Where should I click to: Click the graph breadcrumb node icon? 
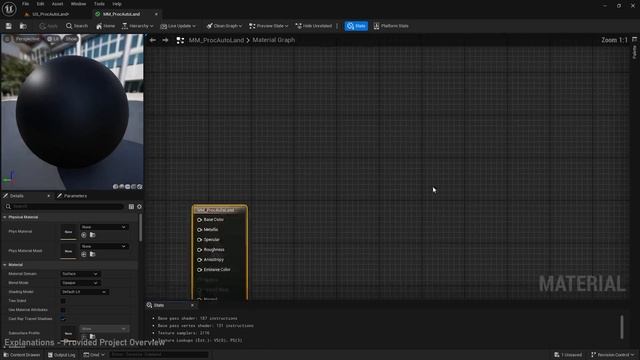tap(180, 40)
